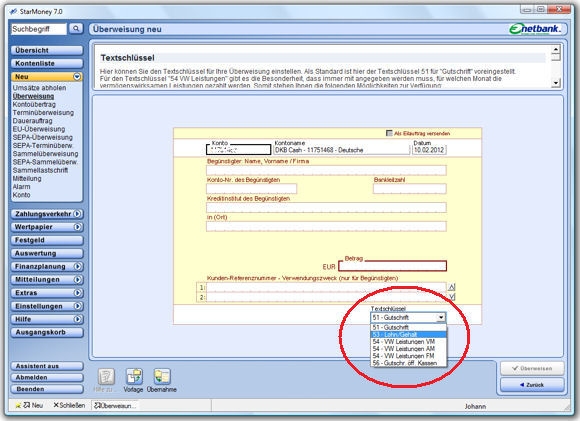
Task: Click the Zurück button
Action: 532,385
